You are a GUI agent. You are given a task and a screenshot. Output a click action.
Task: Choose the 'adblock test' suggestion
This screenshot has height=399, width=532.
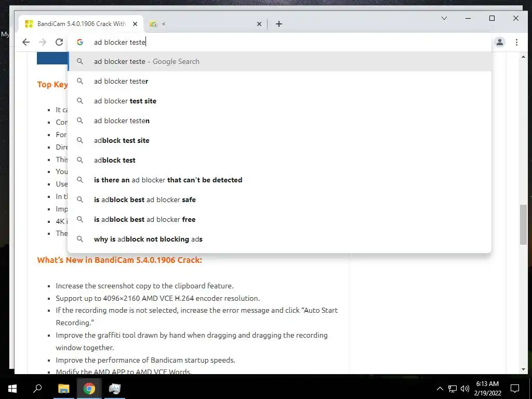[280, 160]
